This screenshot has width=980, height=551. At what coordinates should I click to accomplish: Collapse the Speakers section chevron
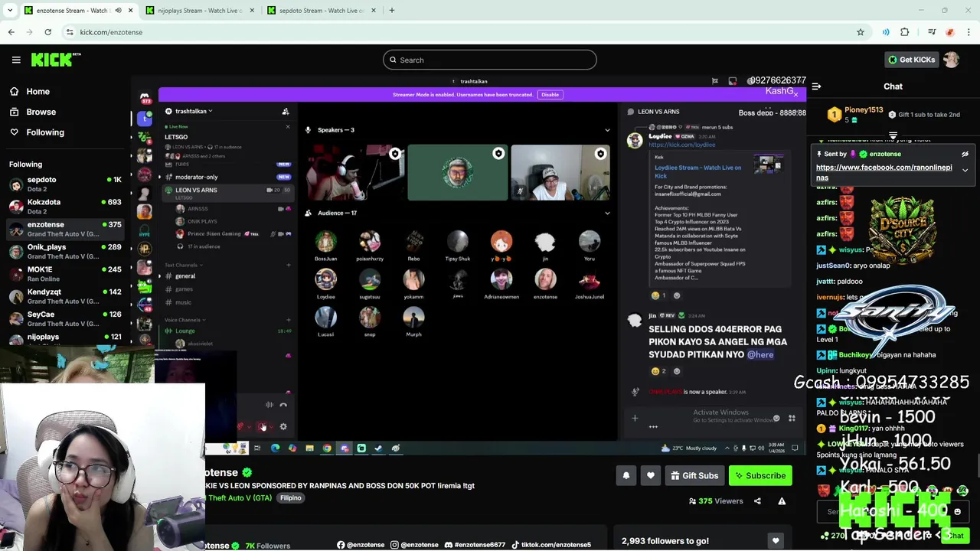tap(607, 130)
